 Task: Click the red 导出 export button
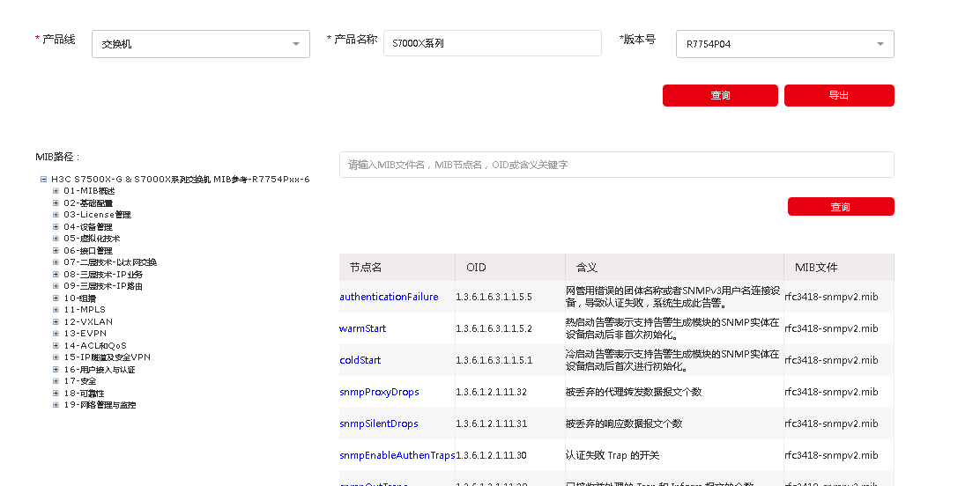coord(839,96)
